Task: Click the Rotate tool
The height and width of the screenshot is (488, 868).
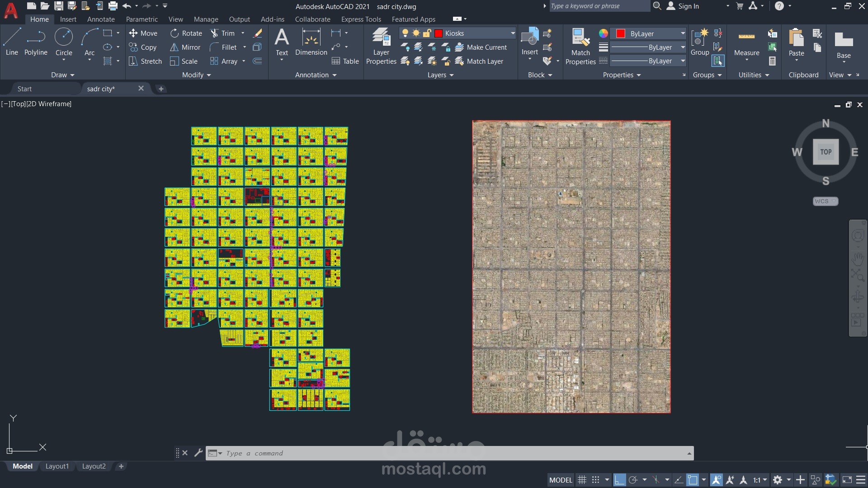Action: point(186,33)
